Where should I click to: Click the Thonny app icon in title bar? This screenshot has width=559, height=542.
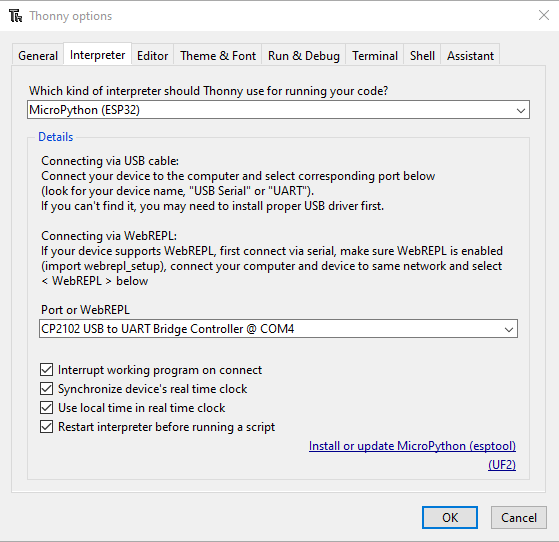(x=15, y=16)
